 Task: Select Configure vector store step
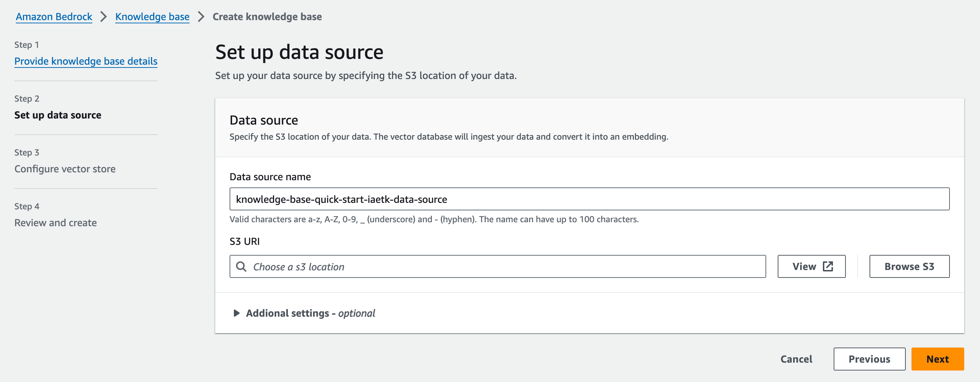coord(65,169)
